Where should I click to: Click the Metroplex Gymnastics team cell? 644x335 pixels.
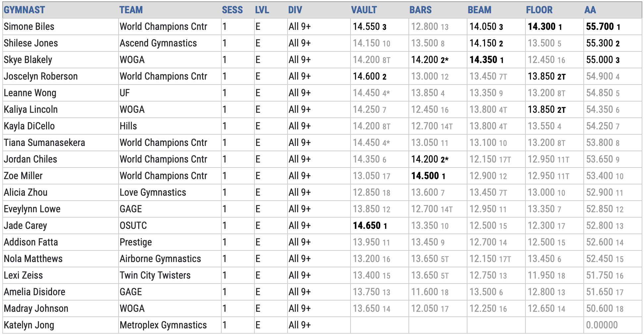point(163,325)
